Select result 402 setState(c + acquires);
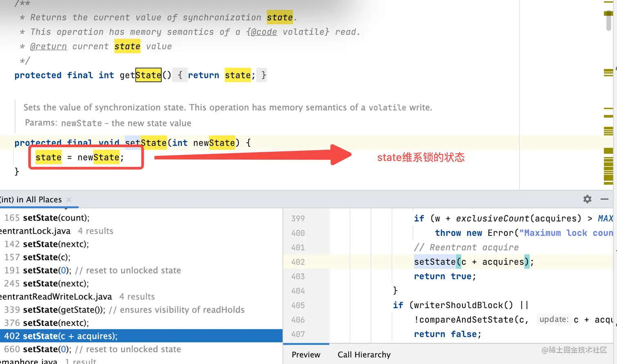 tap(141, 336)
